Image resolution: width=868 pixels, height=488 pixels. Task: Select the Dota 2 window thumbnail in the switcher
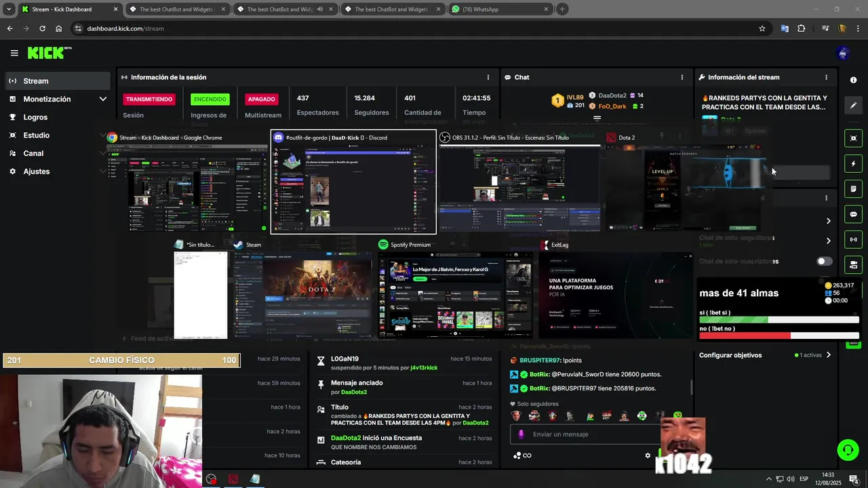(682, 182)
